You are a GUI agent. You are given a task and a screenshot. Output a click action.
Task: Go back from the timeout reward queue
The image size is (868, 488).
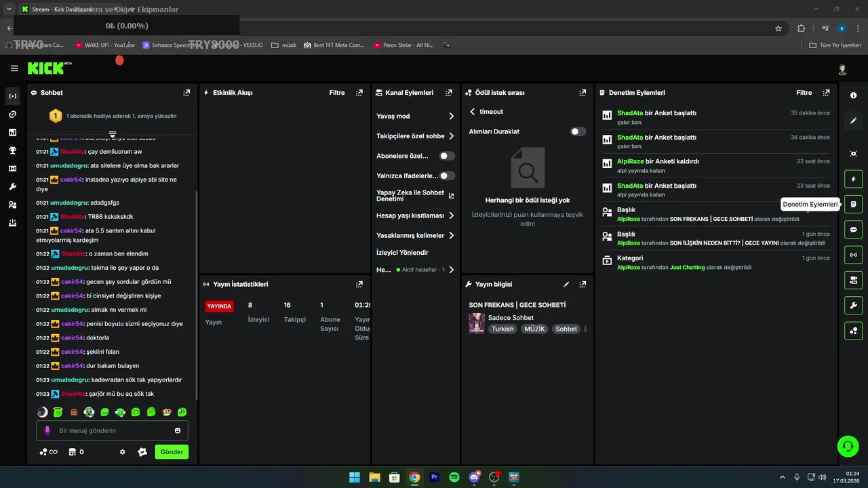pyautogui.click(x=473, y=112)
